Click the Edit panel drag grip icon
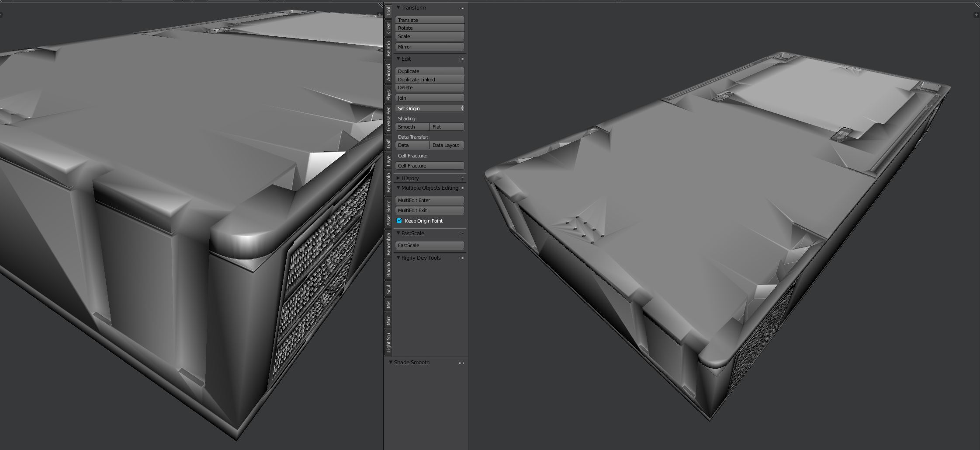980x450 pixels. click(x=461, y=59)
